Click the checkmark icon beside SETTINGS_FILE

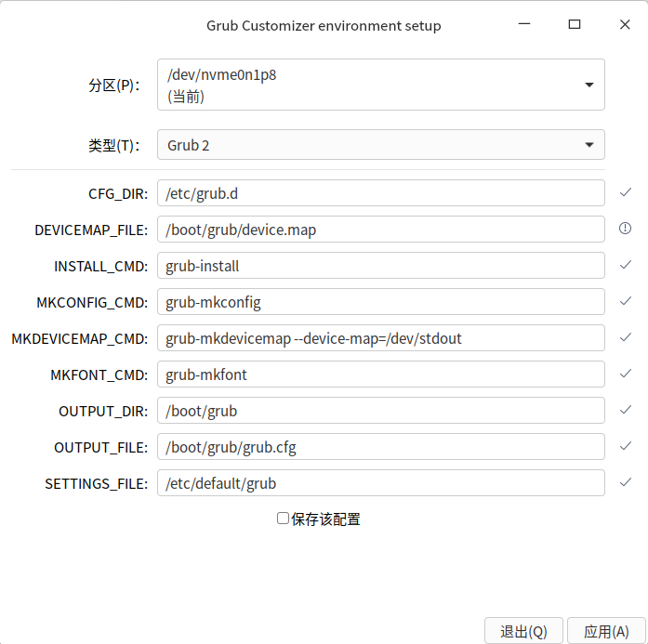(x=626, y=482)
